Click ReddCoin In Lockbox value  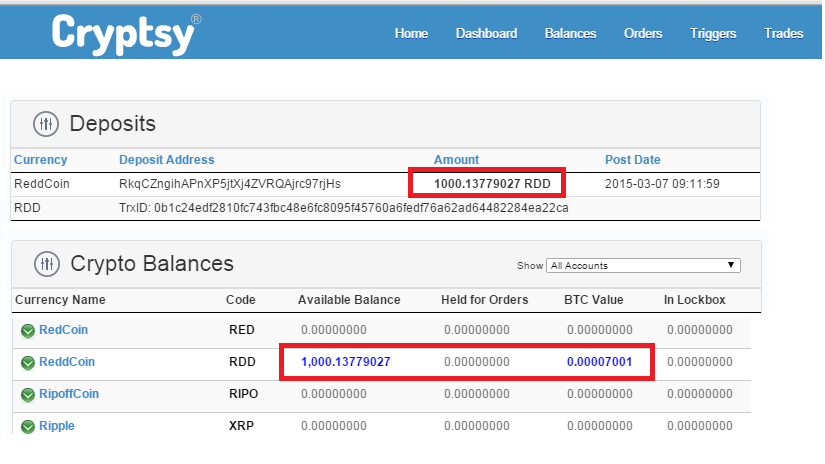(x=700, y=362)
